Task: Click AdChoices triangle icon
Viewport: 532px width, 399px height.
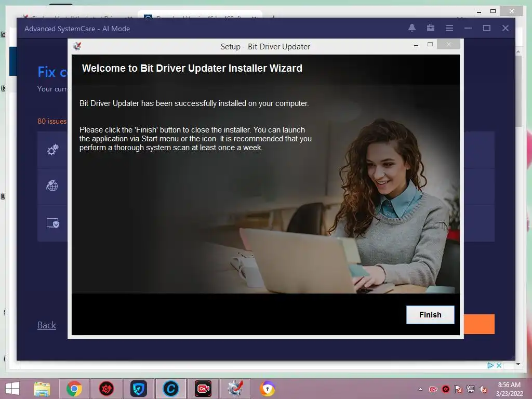Action: 490,365
